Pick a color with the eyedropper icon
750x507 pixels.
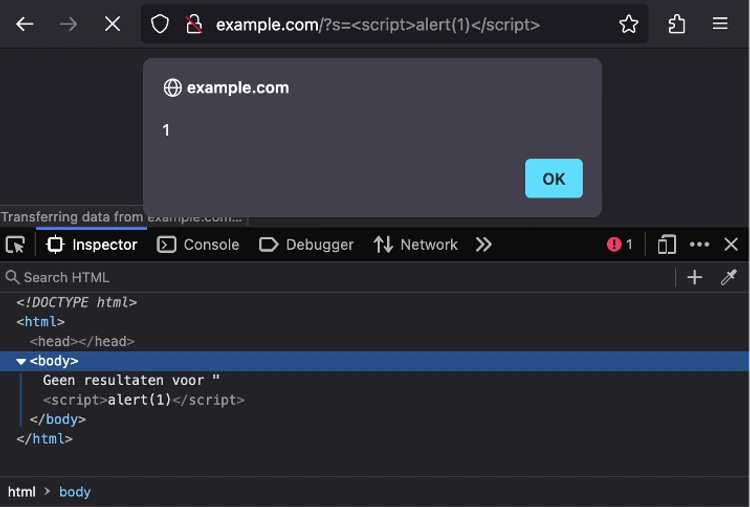[729, 277]
